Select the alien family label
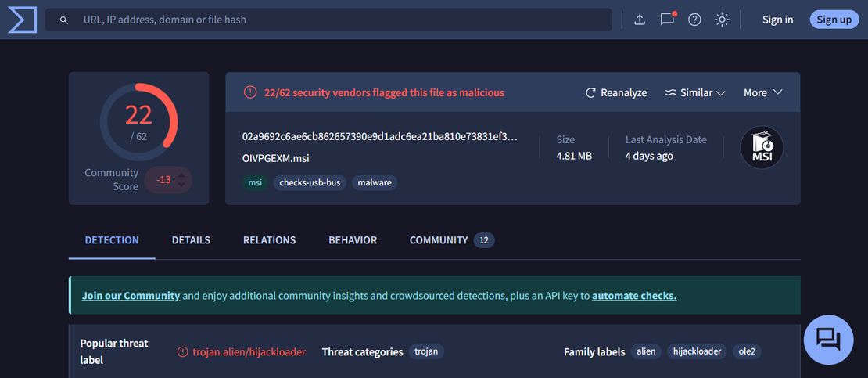The height and width of the screenshot is (378, 868). point(646,351)
